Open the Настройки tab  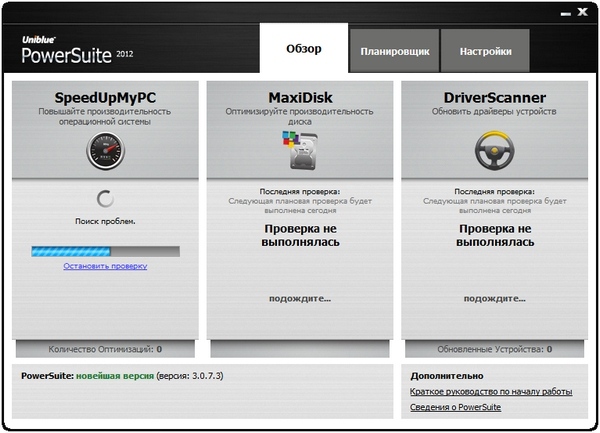click(486, 51)
